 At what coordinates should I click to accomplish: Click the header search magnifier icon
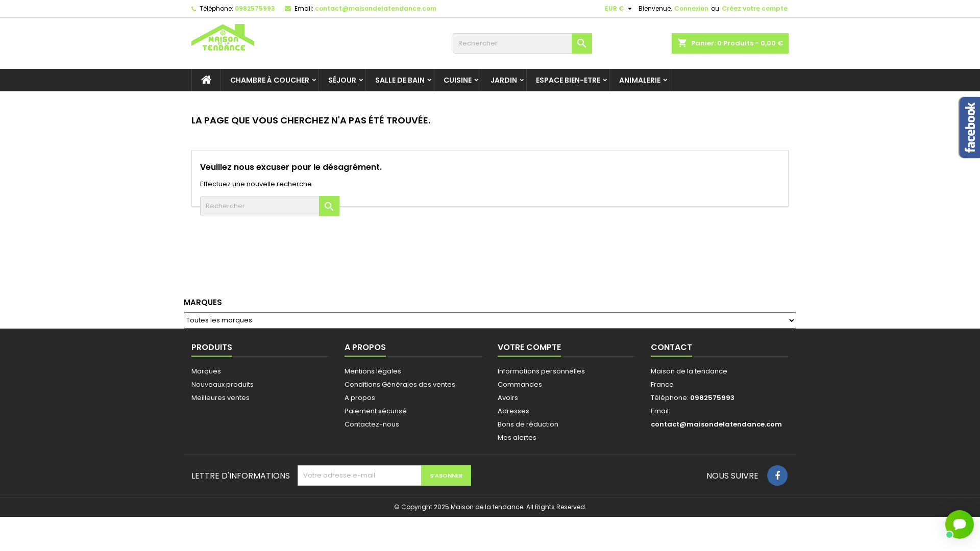(581, 43)
